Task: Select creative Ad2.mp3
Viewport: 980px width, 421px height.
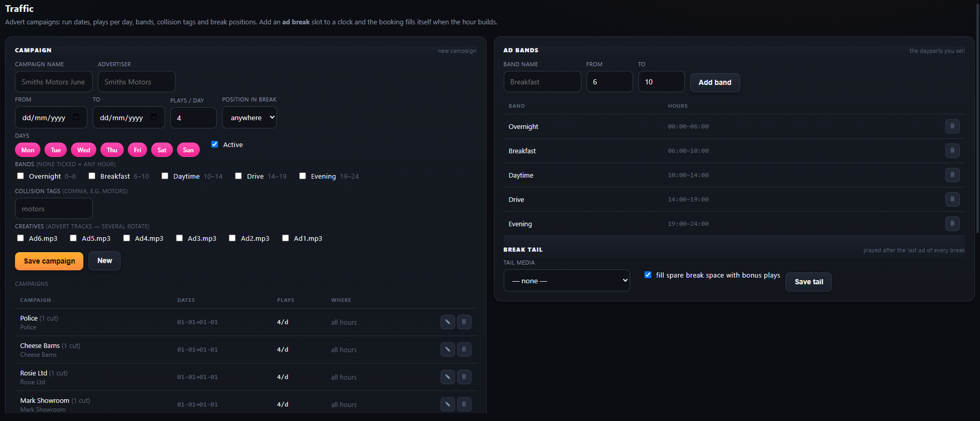Action: [x=232, y=238]
